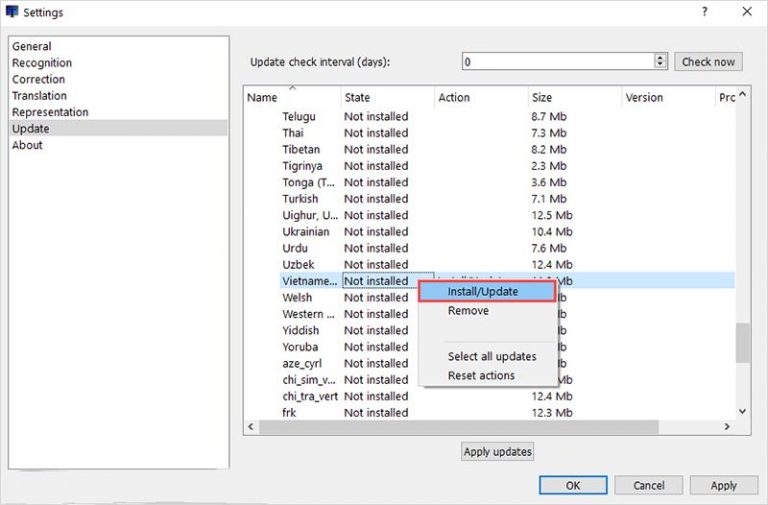Click the Settings app icon in title bar

point(12,11)
